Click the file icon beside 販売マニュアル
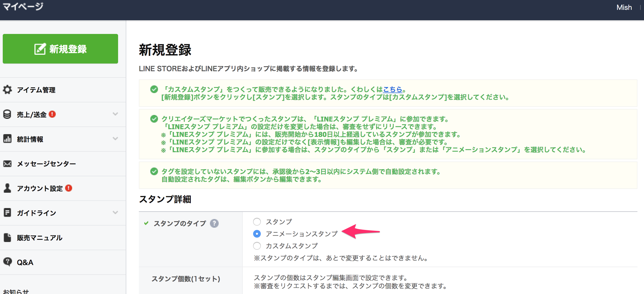This screenshot has width=644, height=294. (7, 237)
